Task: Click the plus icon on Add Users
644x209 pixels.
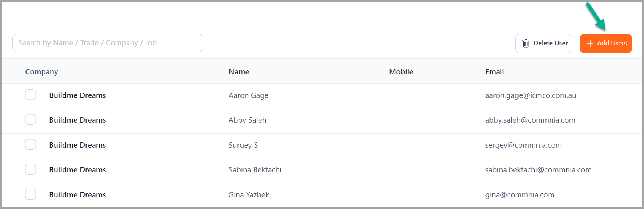Action: (590, 44)
